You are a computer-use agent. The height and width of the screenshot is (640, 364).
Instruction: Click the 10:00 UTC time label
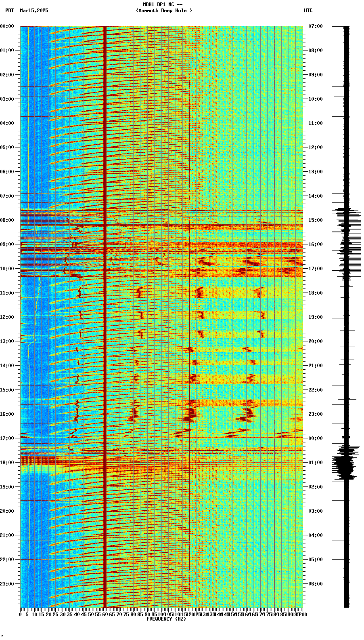[316, 99]
